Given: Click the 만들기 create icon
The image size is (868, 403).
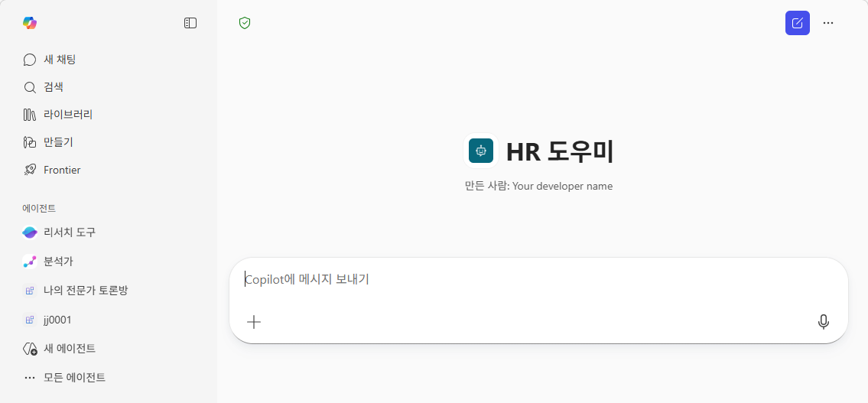Looking at the screenshot, I should pos(30,143).
